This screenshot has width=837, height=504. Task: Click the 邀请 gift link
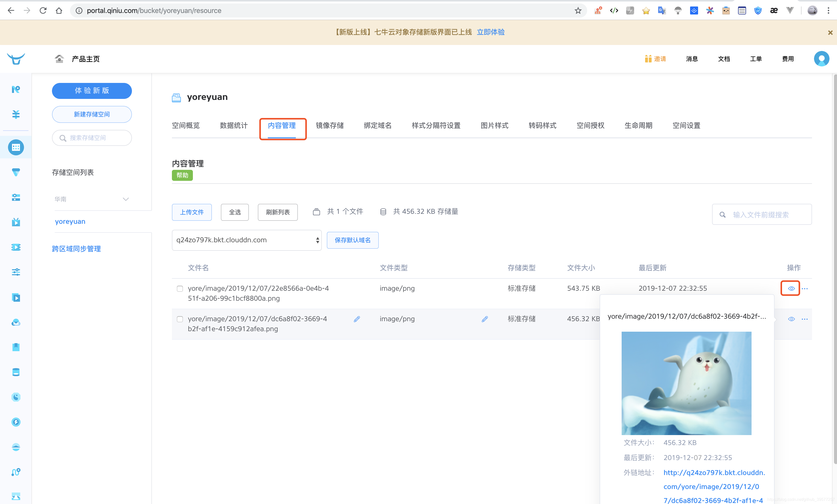point(655,59)
